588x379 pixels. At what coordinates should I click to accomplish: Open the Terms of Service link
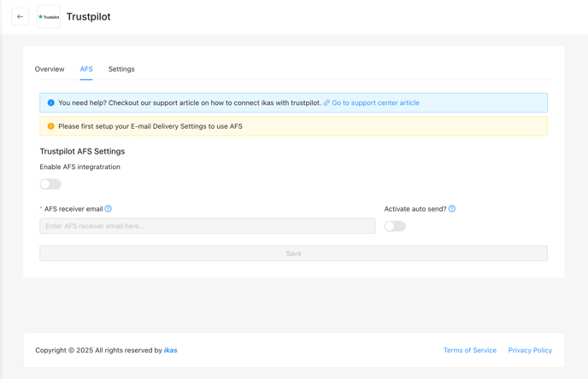(x=470, y=350)
